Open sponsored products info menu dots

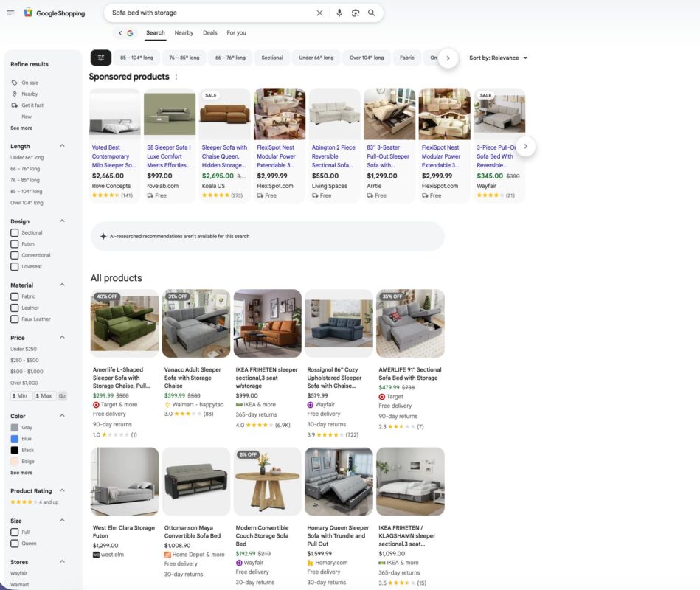pos(176,77)
